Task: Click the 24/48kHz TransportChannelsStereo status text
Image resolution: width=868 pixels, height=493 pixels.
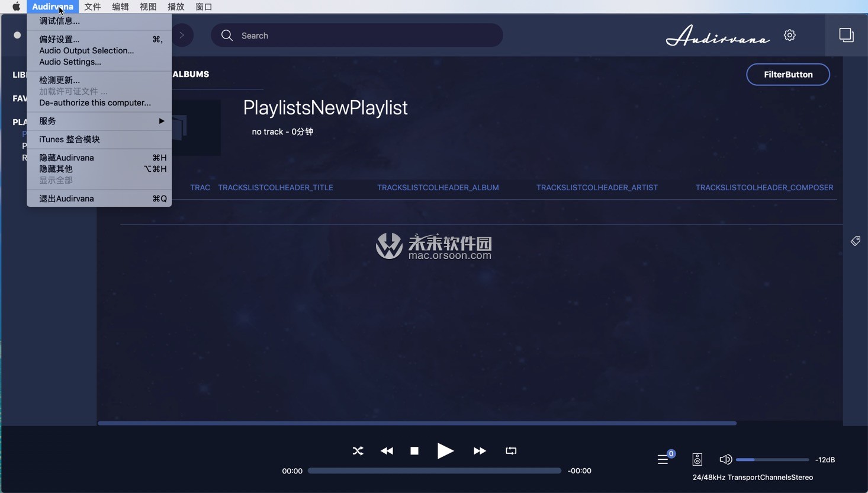Action: tap(753, 477)
